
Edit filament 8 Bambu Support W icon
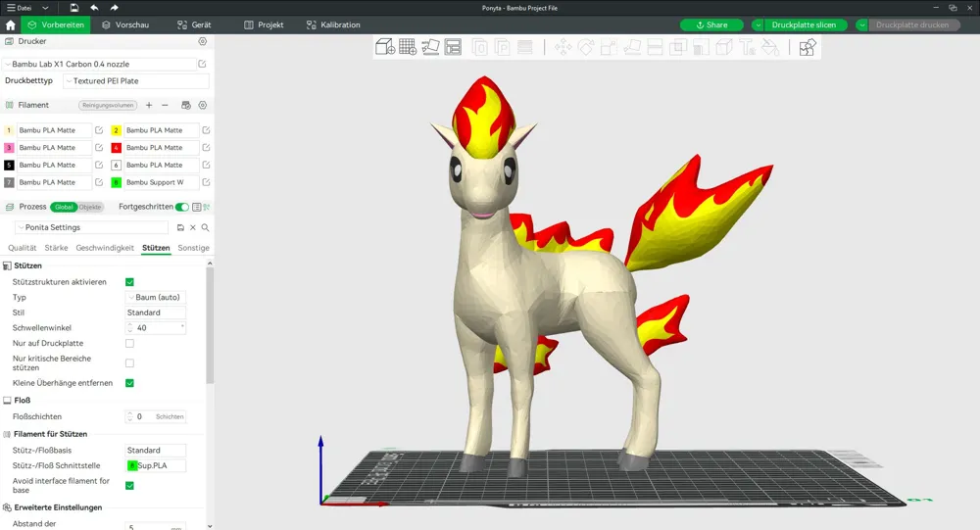(x=206, y=182)
